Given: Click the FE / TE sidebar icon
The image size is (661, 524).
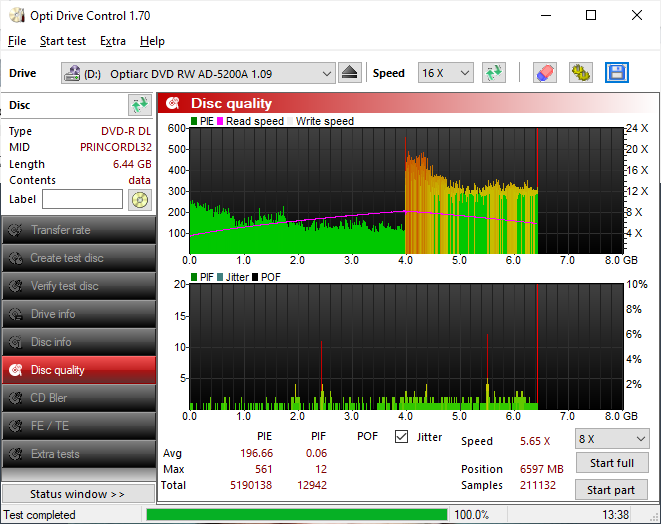Looking at the screenshot, I should pos(15,426).
